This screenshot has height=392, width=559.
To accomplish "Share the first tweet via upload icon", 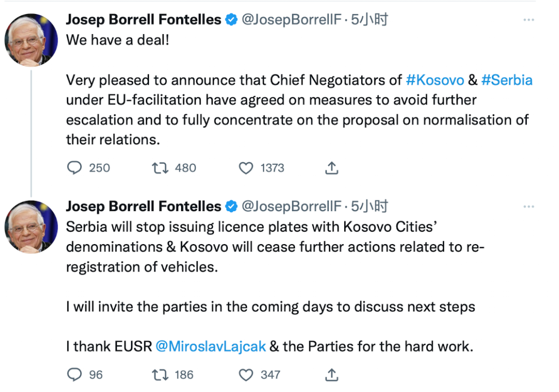I will (332, 168).
